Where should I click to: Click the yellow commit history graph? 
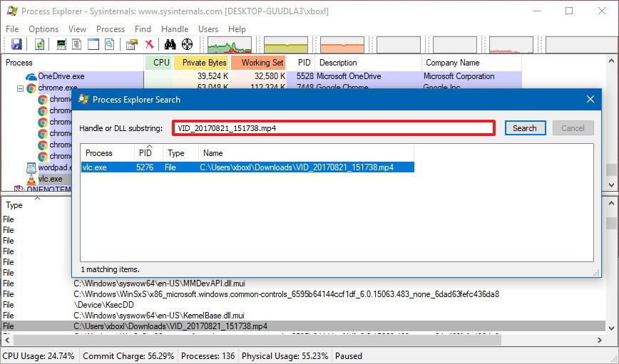[286, 45]
